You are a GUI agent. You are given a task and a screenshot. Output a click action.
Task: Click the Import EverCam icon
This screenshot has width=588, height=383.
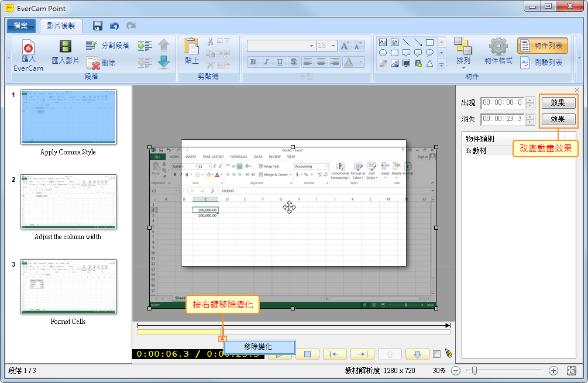pos(28,48)
